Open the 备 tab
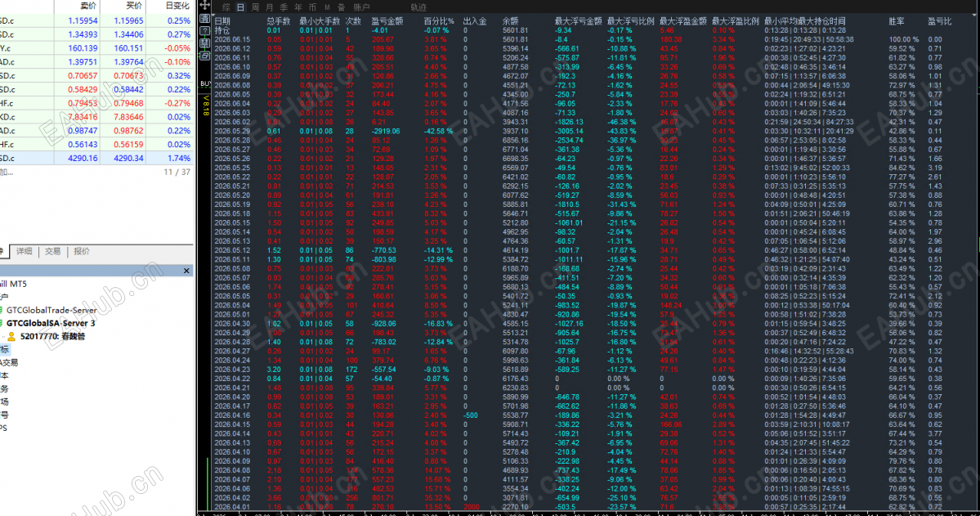 pos(342,7)
